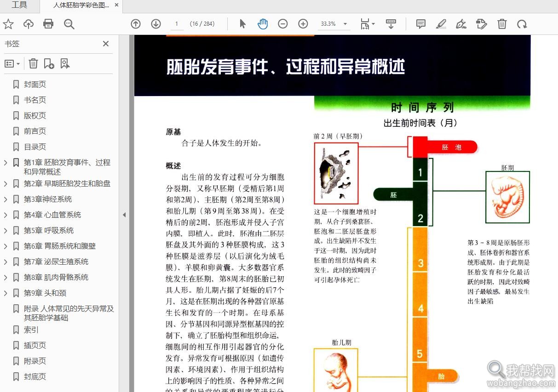
Task: Open the find/search magnifier tool
Action: pyautogui.click(x=69, y=24)
